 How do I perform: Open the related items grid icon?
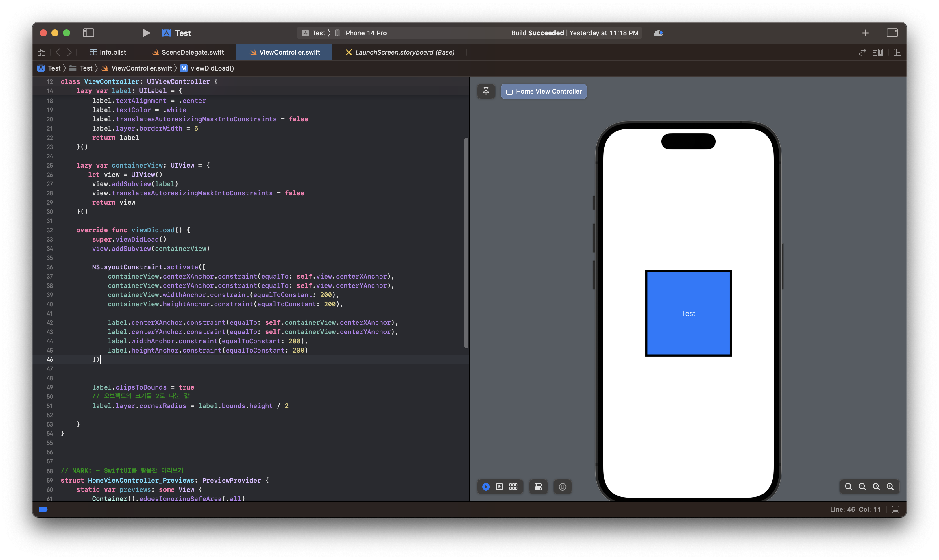[x=42, y=53]
